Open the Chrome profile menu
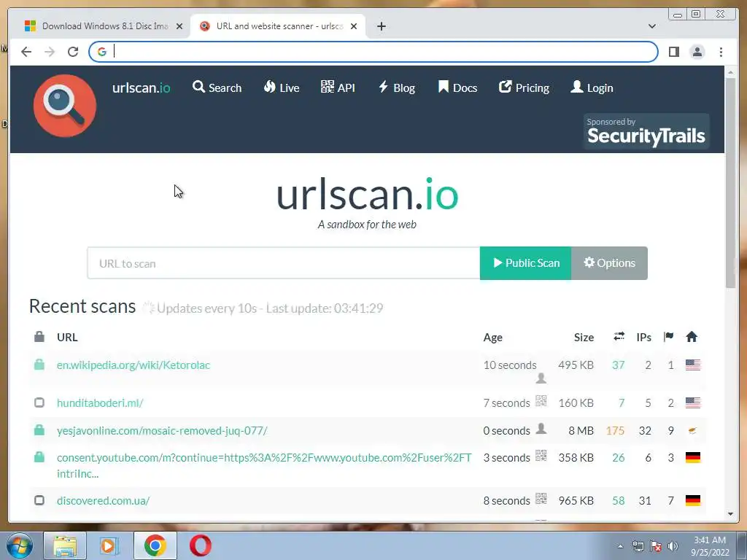 [697, 52]
